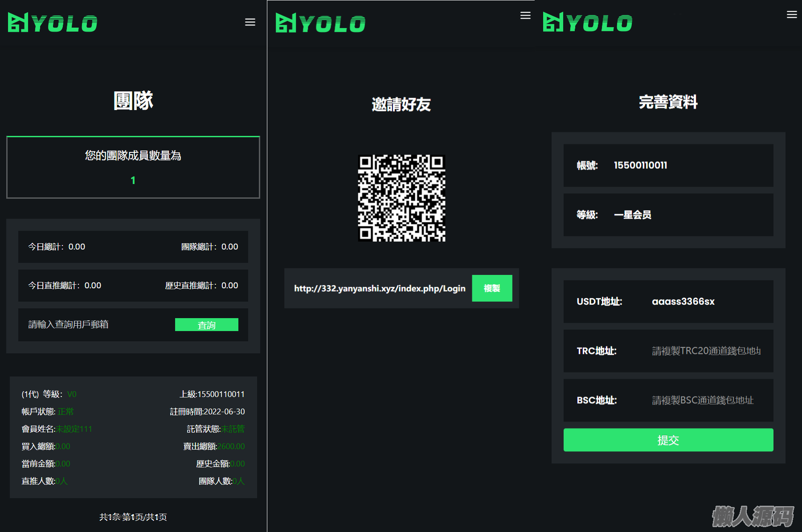The height and width of the screenshot is (532, 802).
Task: Click the 歷史金額:0.00 entry
Action: (x=221, y=464)
